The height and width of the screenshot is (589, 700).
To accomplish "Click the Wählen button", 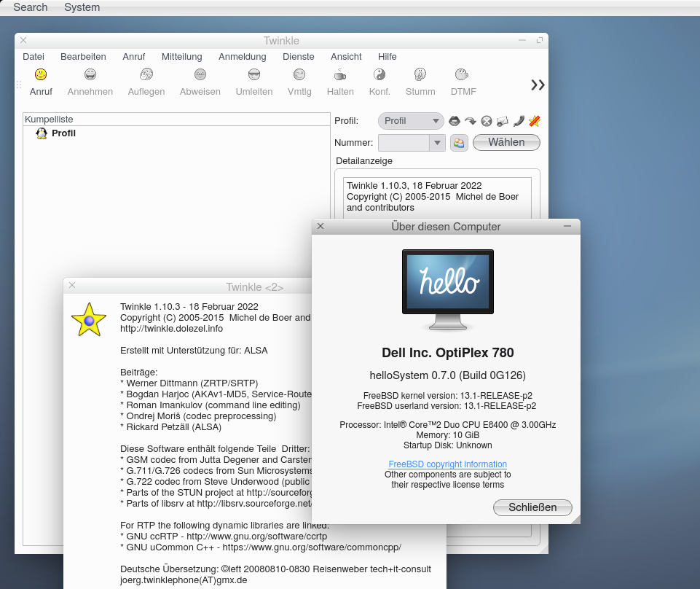I will 506,142.
